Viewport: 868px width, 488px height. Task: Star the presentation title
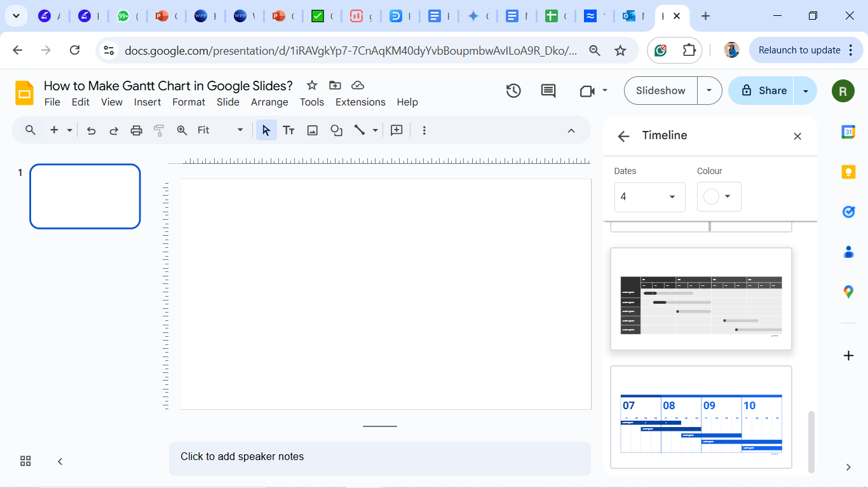[x=312, y=85]
